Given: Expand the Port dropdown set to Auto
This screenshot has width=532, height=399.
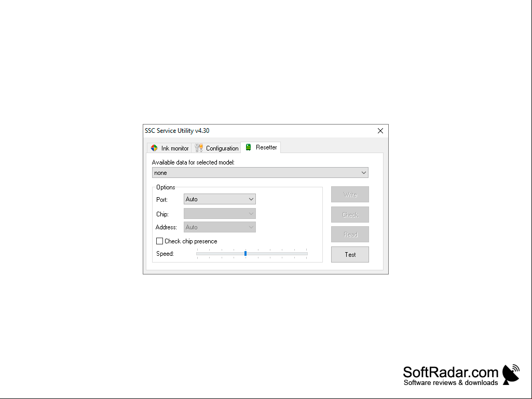Looking at the screenshot, I should (220, 199).
